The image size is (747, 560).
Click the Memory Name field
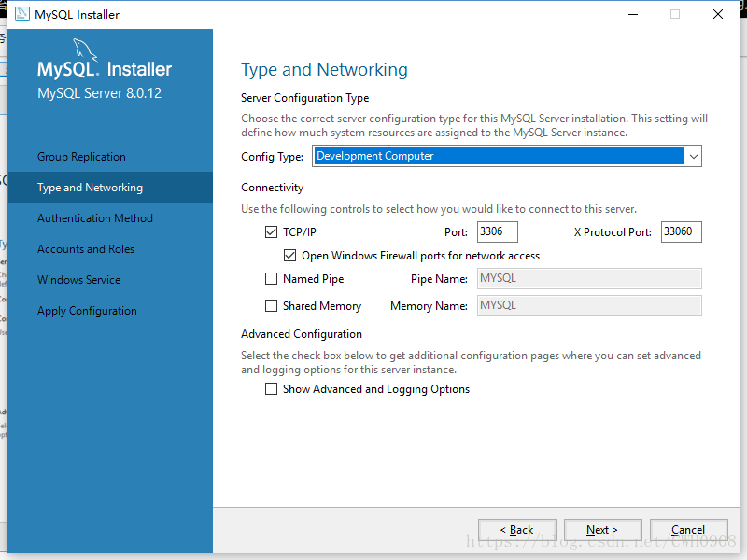click(x=589, y=306)
